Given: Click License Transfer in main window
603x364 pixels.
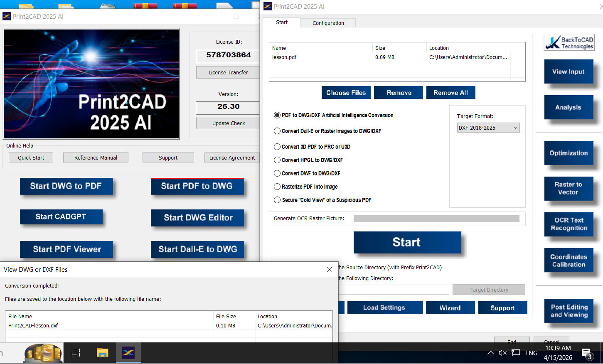Looking at the screenshot, I should (x=228, y=72).
